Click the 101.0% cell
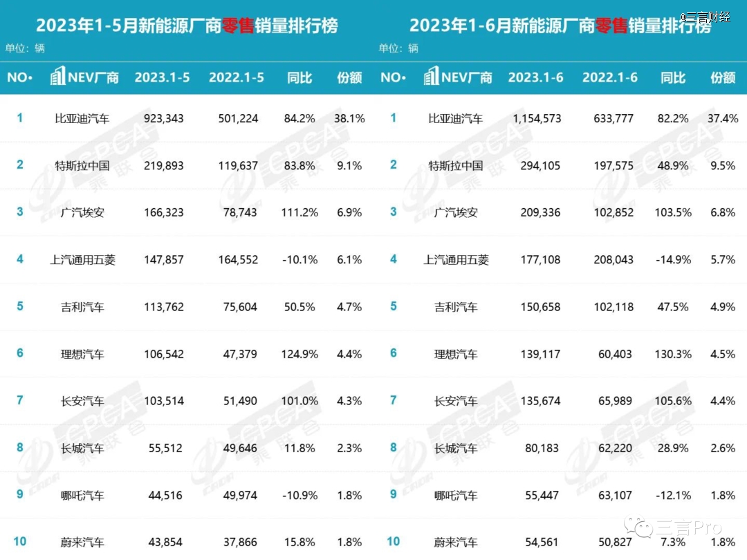 [299, 401]
